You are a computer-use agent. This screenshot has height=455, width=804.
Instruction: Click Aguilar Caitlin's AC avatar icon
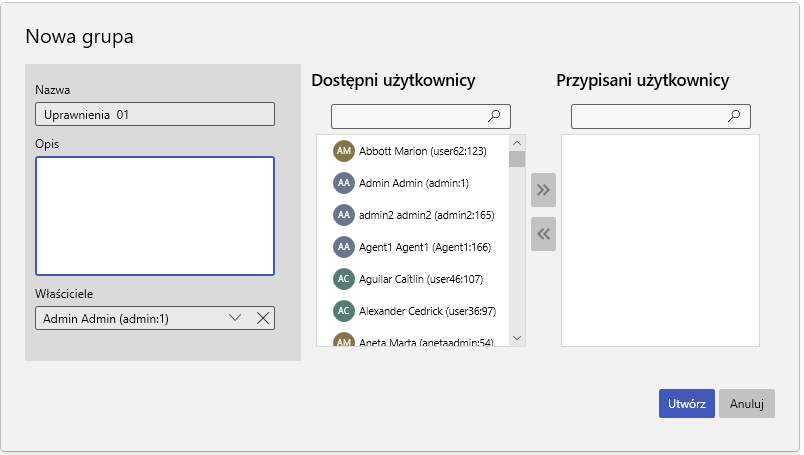point(344,278)
